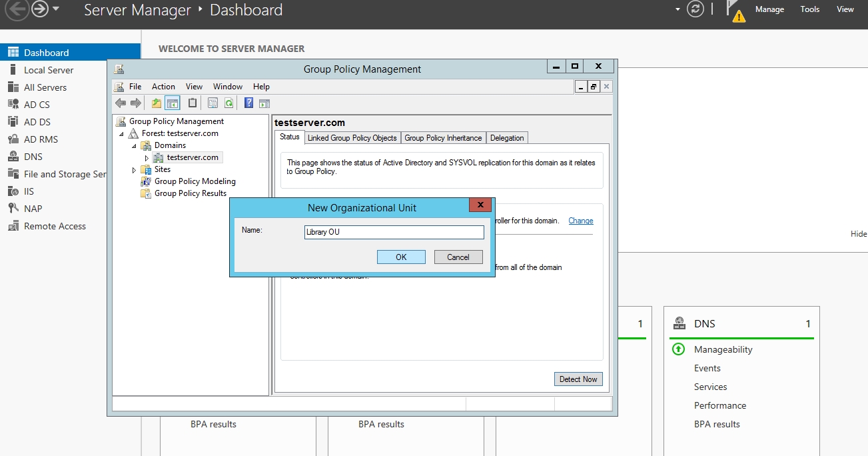Open the Help toolbar icon

tap(248, 103)
